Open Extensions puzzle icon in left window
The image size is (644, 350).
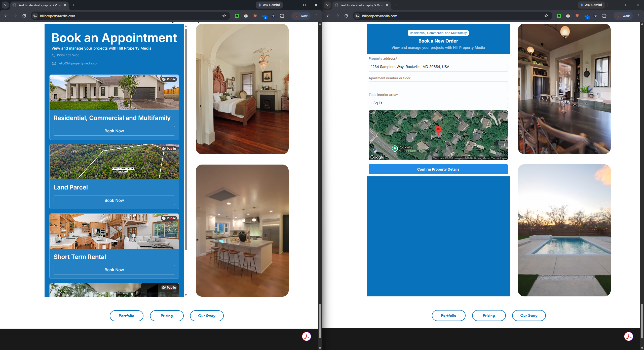pyautogui.click(x=282, y=16)
